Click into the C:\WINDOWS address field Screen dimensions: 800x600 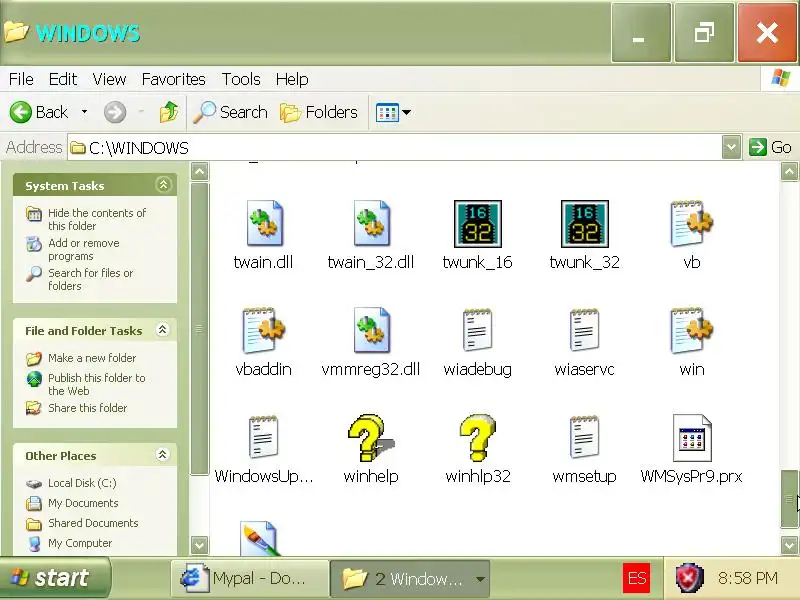[x=394, y=147]
